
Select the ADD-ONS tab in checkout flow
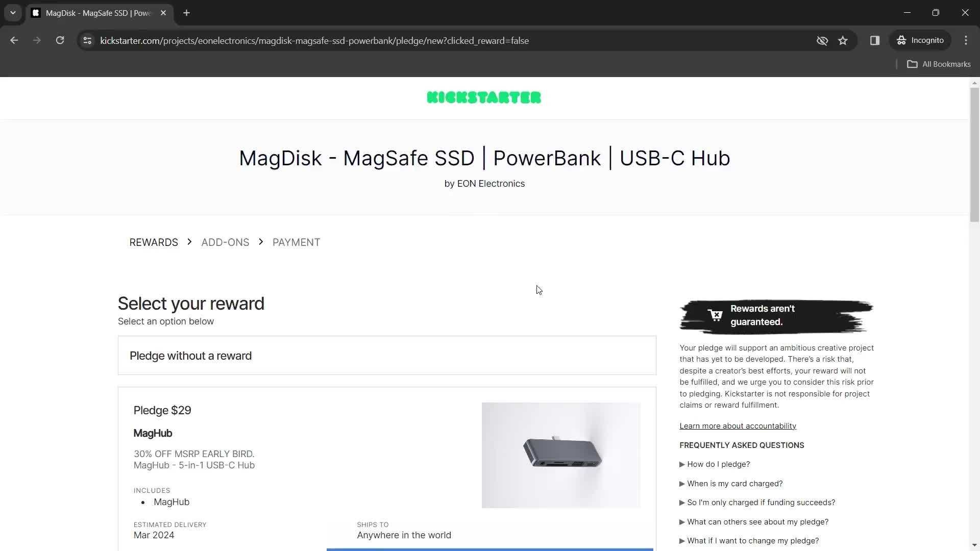(x=226, y=242)
